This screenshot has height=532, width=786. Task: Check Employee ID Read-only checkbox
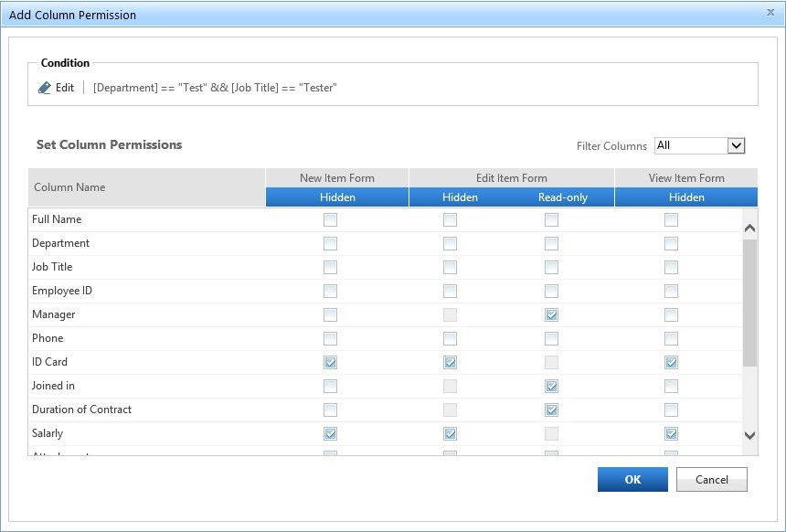click(x=551, y=291)
